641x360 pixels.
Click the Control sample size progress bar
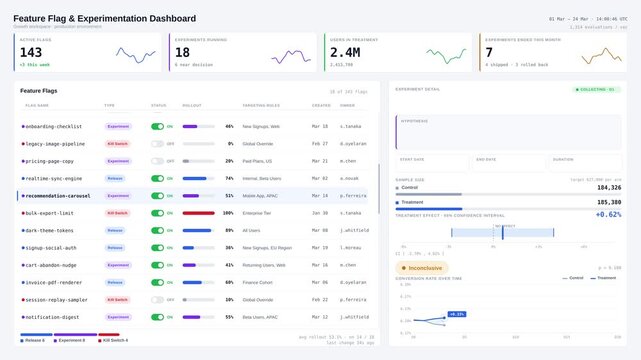508,195
